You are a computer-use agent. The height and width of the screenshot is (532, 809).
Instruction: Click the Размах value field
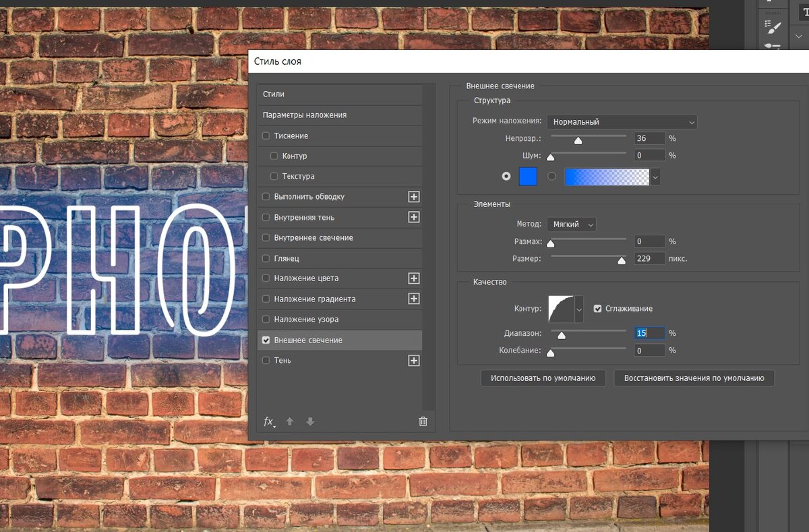(649, 241)
